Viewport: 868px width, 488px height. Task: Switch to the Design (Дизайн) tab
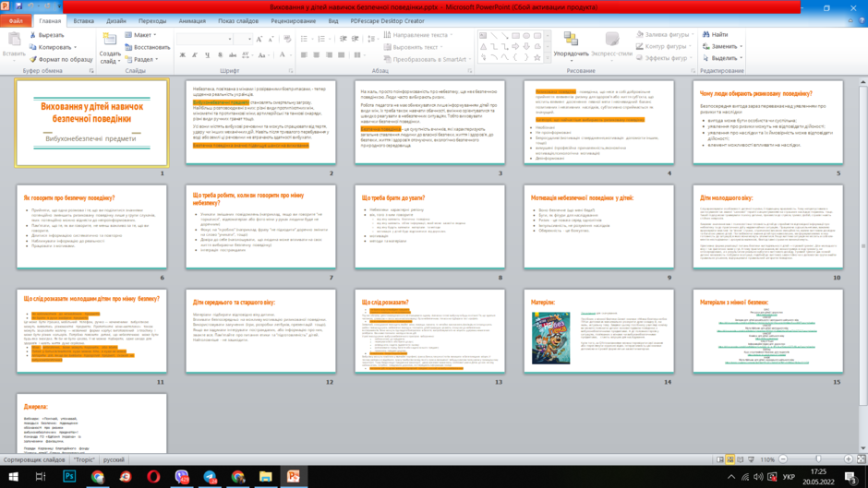pos(116,21)
